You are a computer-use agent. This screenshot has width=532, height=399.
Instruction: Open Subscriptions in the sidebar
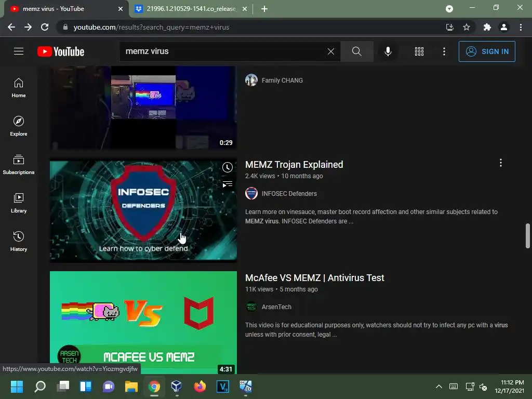(19, 165)
